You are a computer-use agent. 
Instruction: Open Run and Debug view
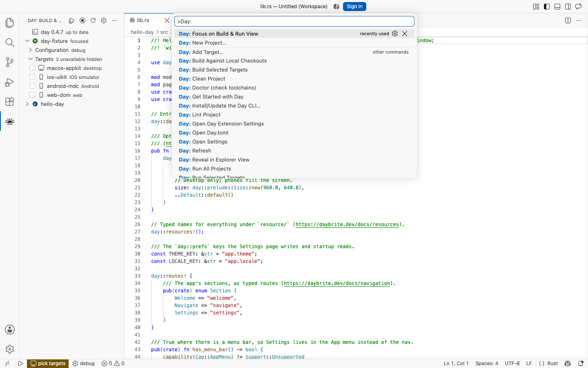pyautogui.click(x=10, y=82)
